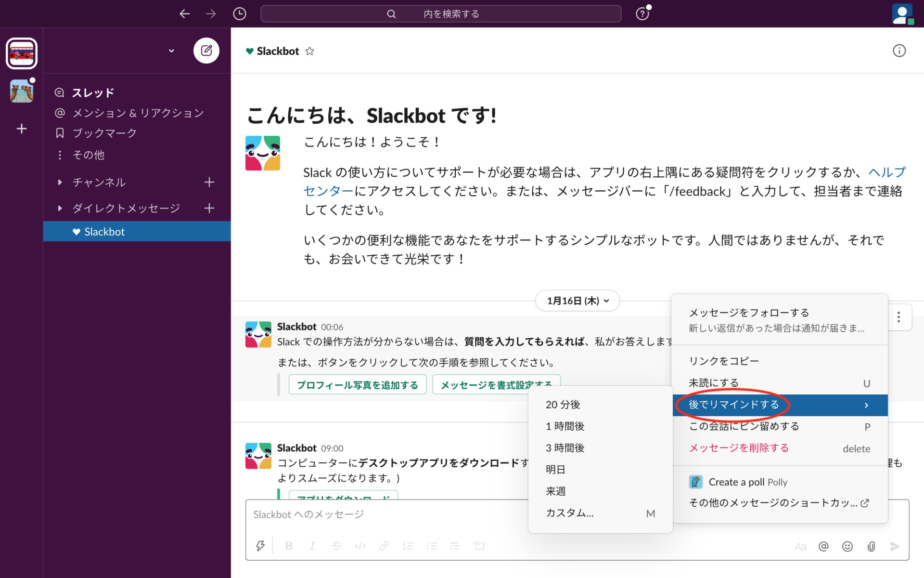
Task: Open the history clock icon
Action: point(239,14)
